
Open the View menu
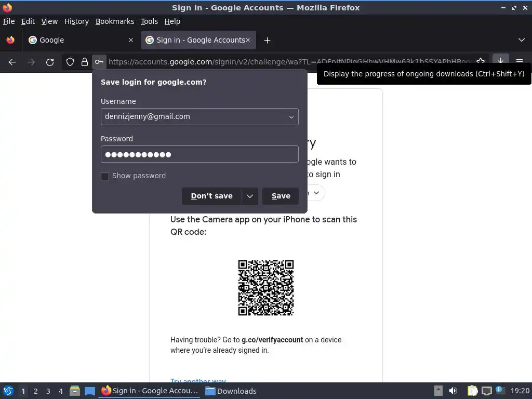tap(49, 21)
